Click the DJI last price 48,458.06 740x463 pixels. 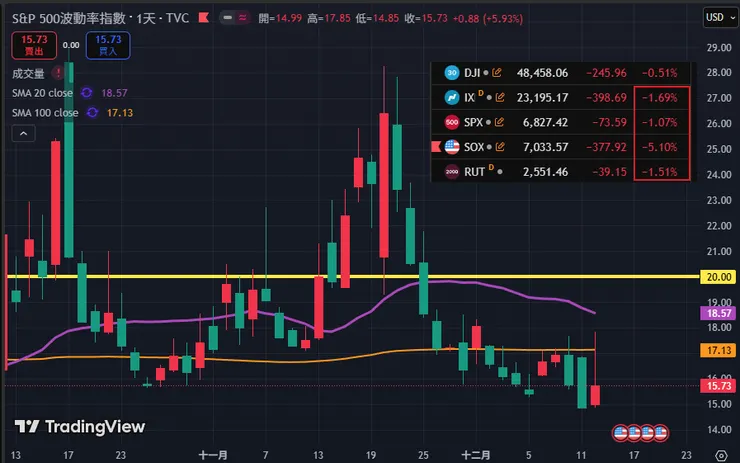click(542, 73)
